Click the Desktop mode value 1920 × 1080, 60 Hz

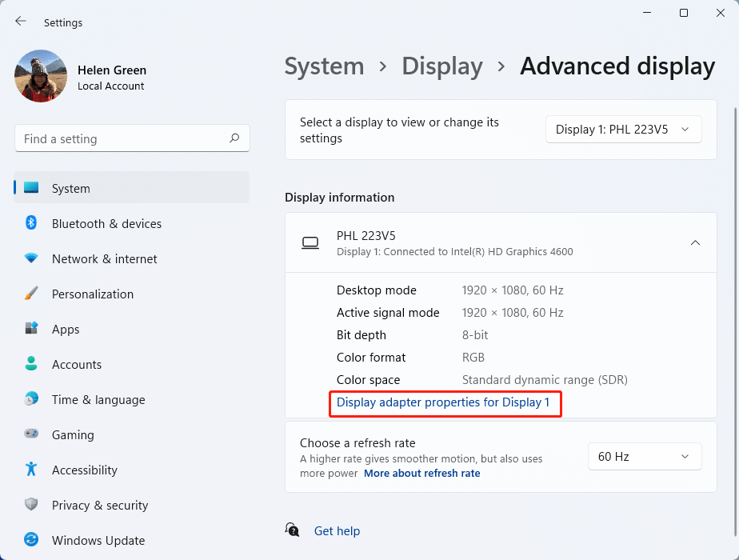(513, 290)
